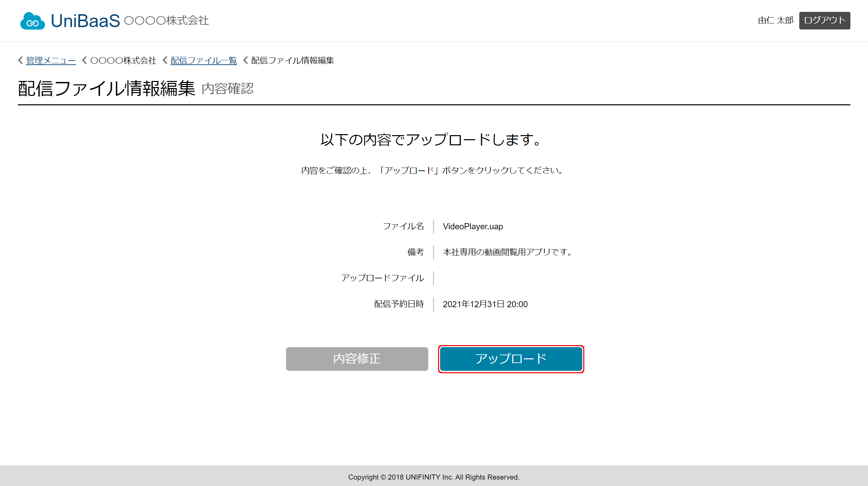Open the 管理メニュー breadcrumb link
Viewport: 868px width, 486px height.
click(51, 60)
